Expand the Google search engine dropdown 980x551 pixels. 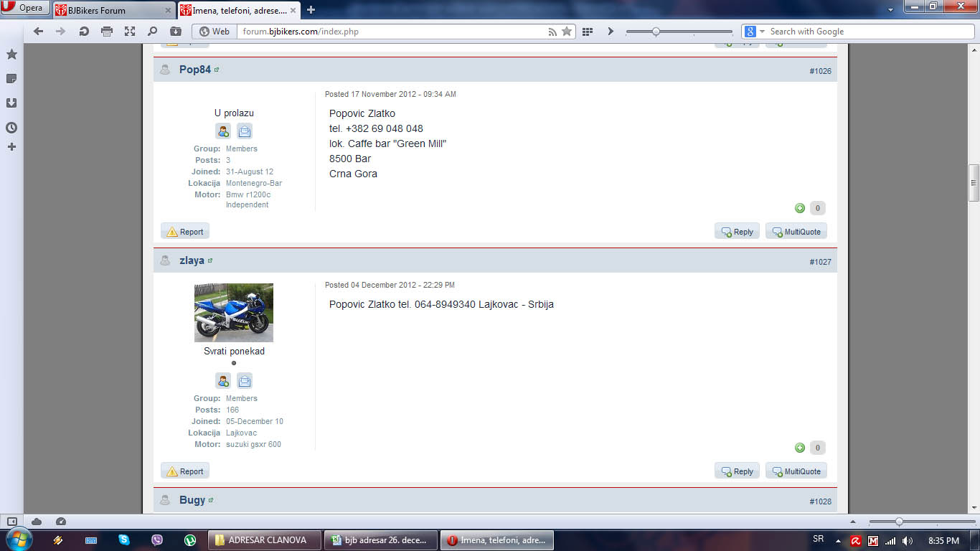[x=752, y=32]
